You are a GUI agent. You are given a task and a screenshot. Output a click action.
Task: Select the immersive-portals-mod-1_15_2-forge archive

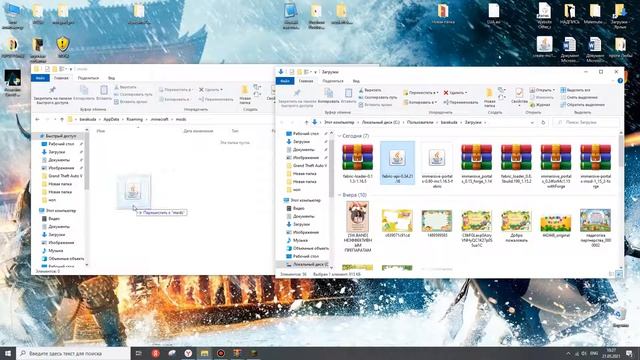click(x=596, y=165)
